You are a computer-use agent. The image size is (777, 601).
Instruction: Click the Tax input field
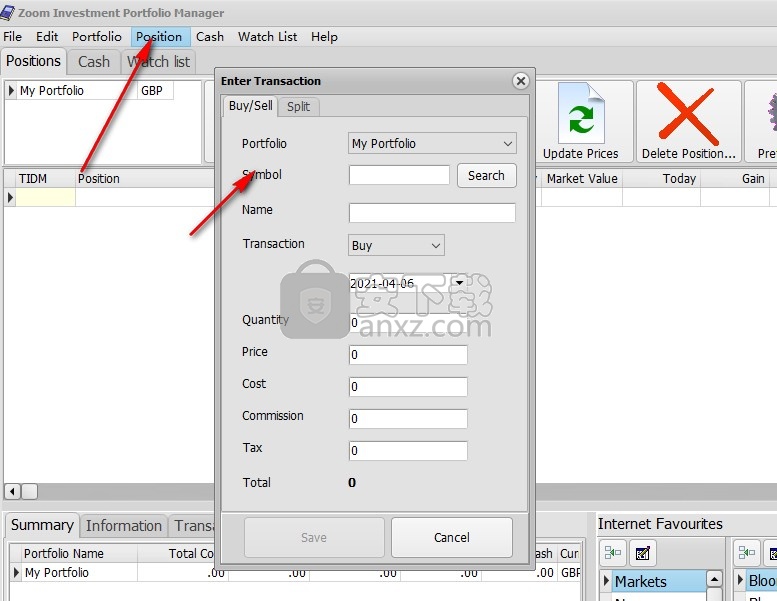click(408, 450)
